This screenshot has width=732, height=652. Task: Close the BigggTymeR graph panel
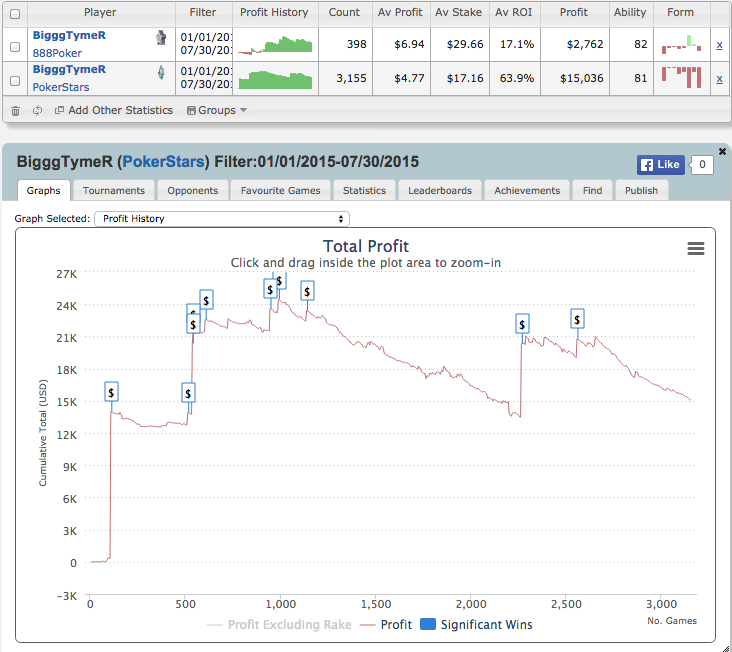click(x=722, y=151)
